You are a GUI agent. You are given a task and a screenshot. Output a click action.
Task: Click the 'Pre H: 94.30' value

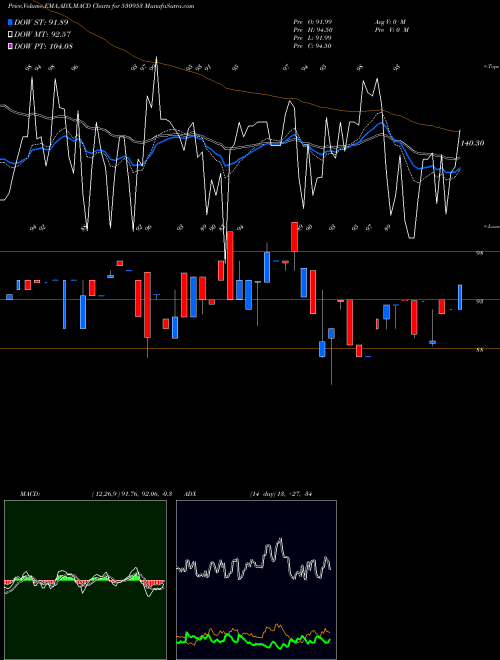coord(313,30)
